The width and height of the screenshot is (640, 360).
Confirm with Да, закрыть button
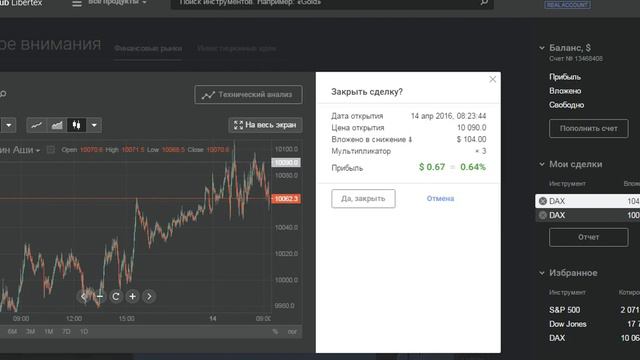(x=363, y=198)
